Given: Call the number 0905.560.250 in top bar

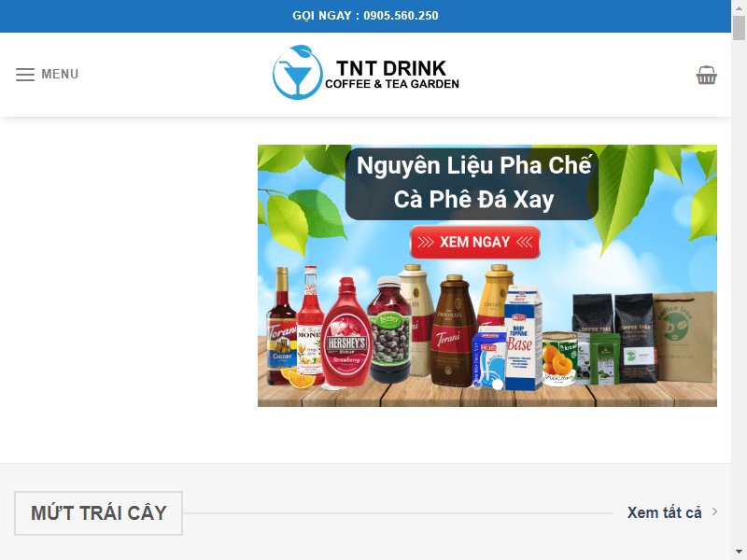Looking at the screenshot, I should tap(401, 16).
